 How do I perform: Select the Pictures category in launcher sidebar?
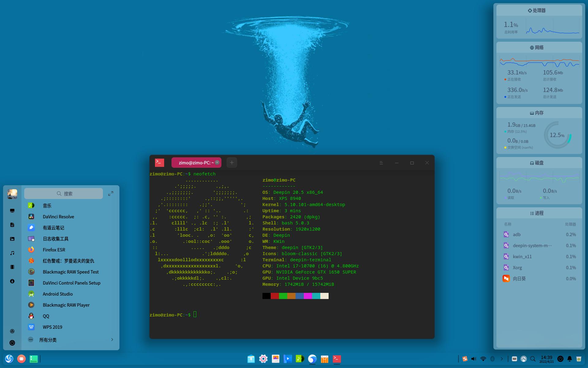tap(12, 239)
